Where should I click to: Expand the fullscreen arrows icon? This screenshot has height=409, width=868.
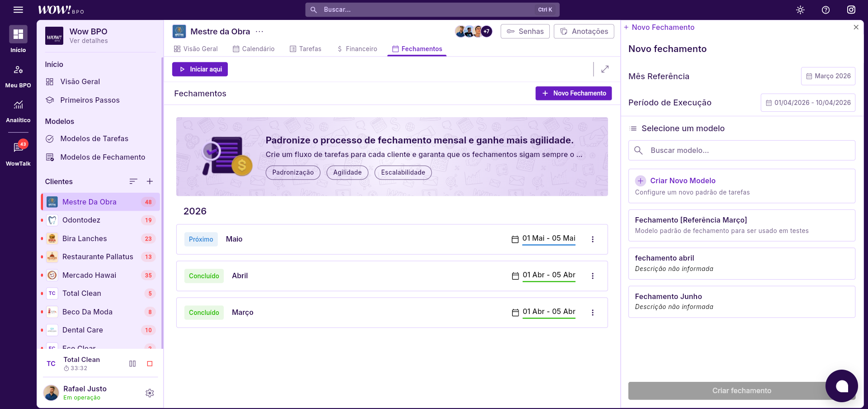point(605,69)
